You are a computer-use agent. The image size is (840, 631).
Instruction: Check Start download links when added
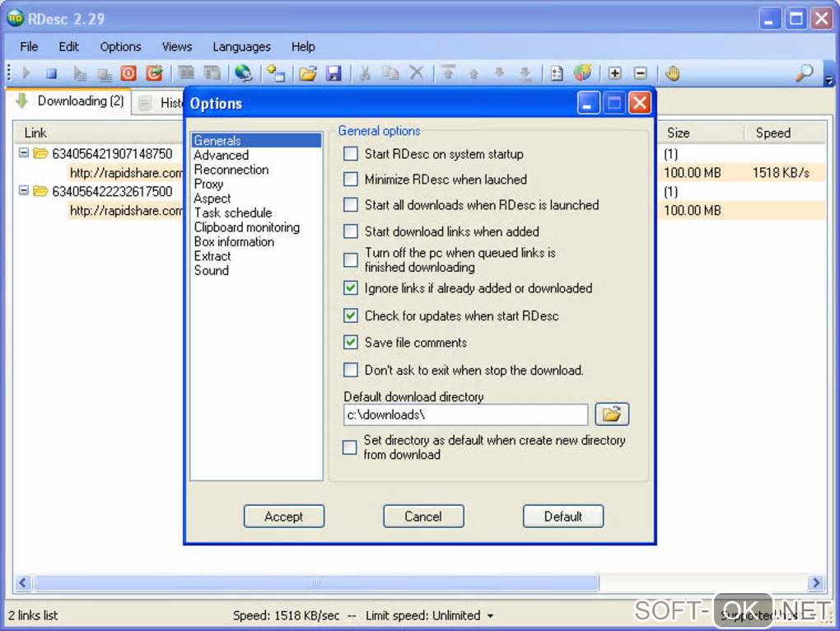point(351,231)
